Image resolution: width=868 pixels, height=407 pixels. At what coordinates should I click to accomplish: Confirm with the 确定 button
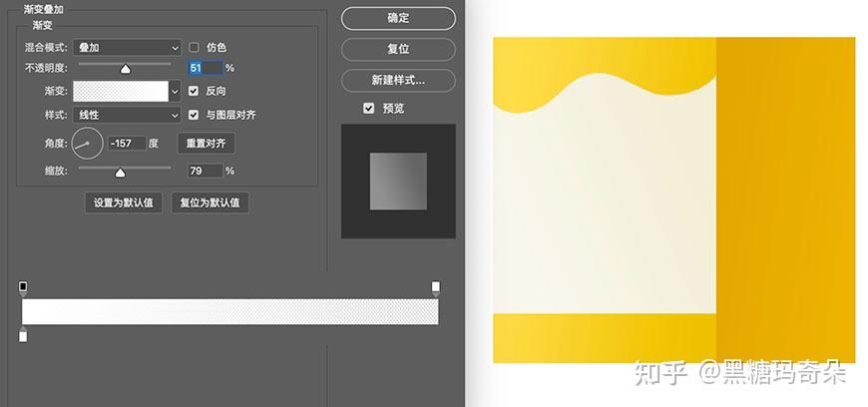pyautogui.click(x=398, y=18)
